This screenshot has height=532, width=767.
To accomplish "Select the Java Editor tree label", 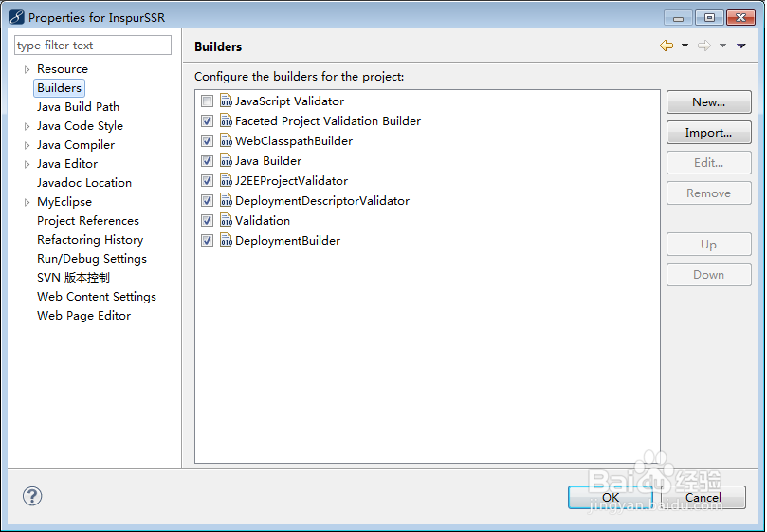I will click(67, 164).
